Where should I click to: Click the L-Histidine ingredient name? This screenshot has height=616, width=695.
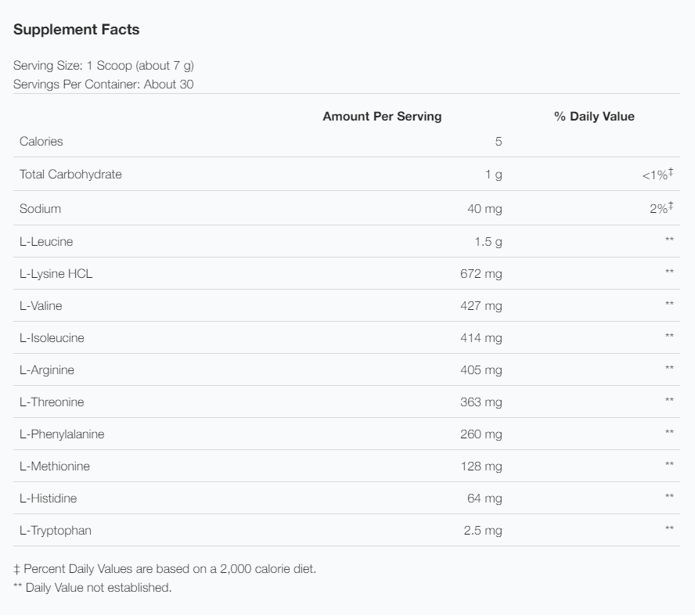[48, 499]
